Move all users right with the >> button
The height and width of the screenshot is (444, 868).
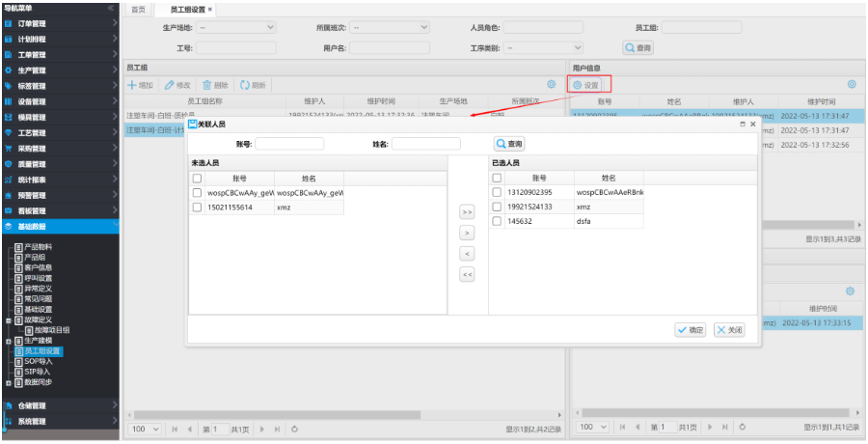(x=468, y=211)
